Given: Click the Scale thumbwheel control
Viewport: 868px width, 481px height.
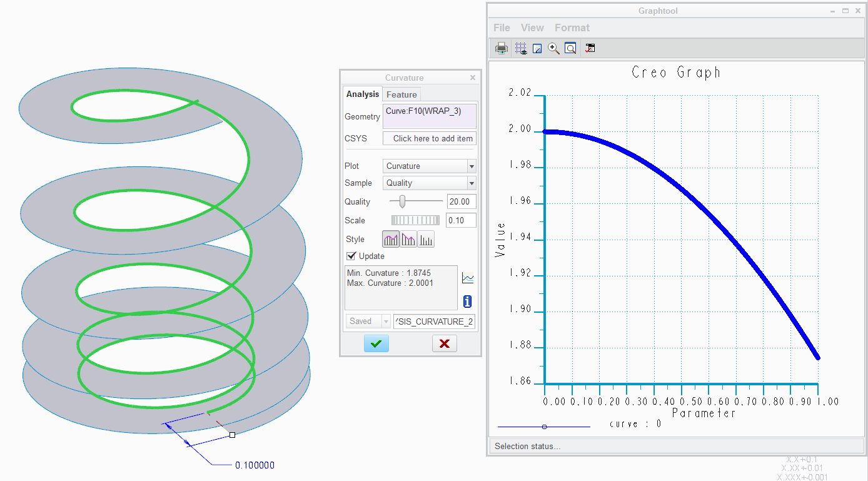Looking at the screenshot, I should (x=415, y=220).
